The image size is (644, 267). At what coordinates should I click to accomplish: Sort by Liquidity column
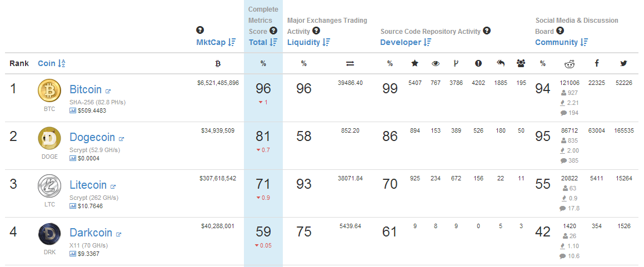[x=308, y=42]
